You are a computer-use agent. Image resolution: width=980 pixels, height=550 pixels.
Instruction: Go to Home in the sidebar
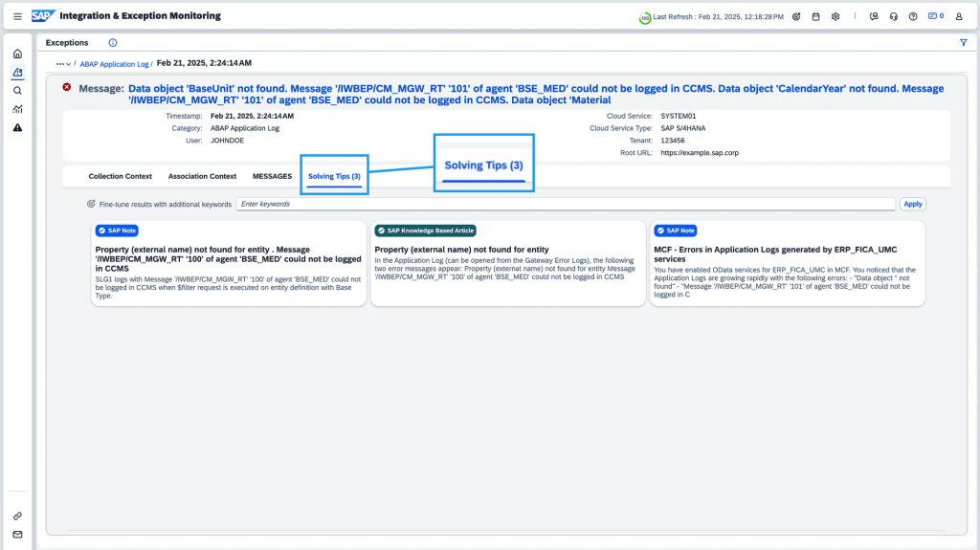tap(17, 54)
